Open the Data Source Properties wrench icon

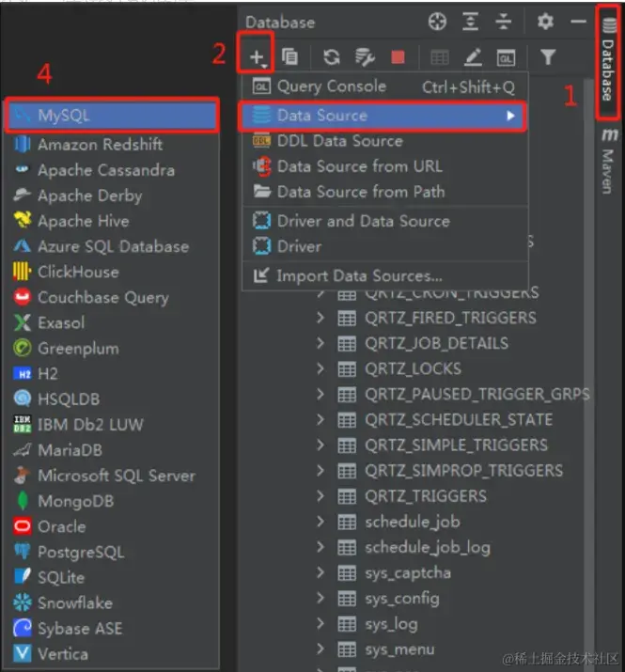click(365, 56)
